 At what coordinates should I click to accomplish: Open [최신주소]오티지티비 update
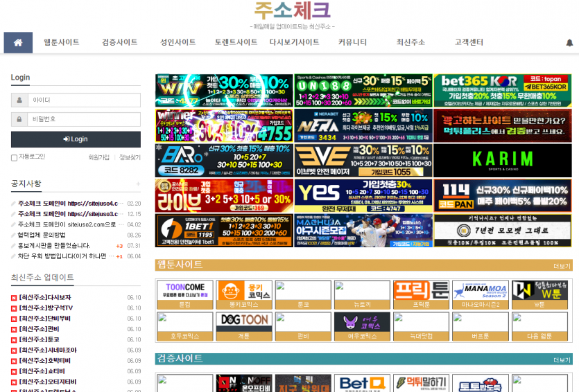[x=48, y=382]
